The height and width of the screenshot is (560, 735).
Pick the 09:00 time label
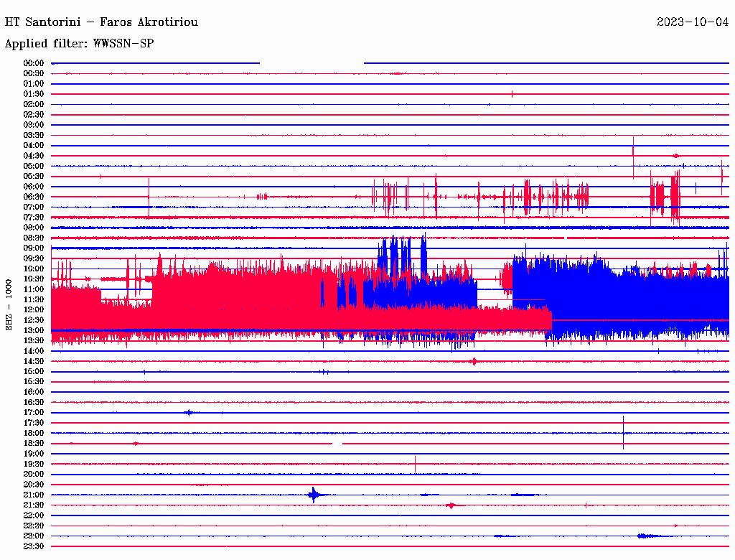click(34, 248)
